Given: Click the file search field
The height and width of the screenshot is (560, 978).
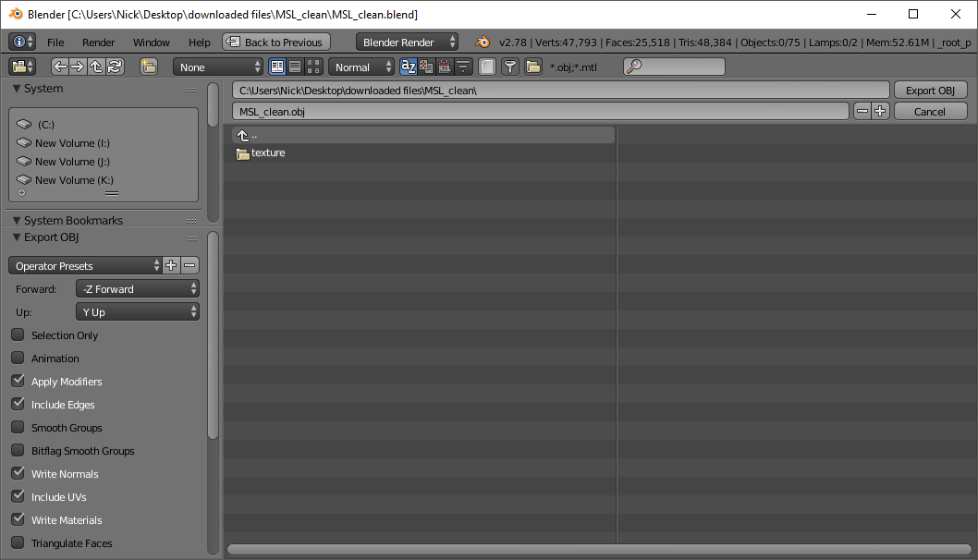Looking at the screenshot, I should pyautogui.click(x=674, y=67).
